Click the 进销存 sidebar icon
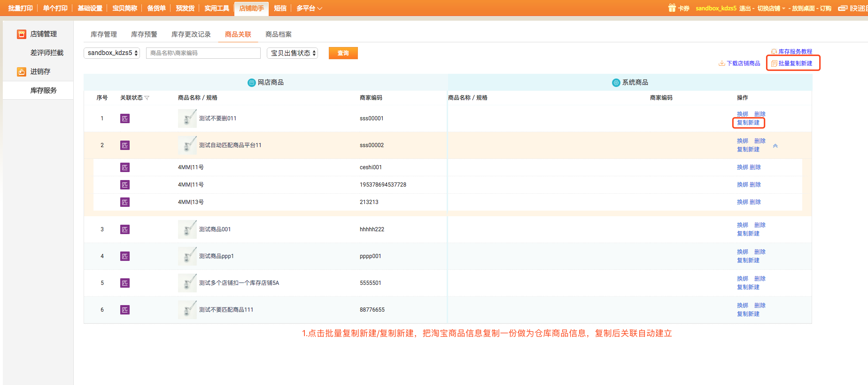The height and width of the screenshot is (385, 868). tap(21, 72)
